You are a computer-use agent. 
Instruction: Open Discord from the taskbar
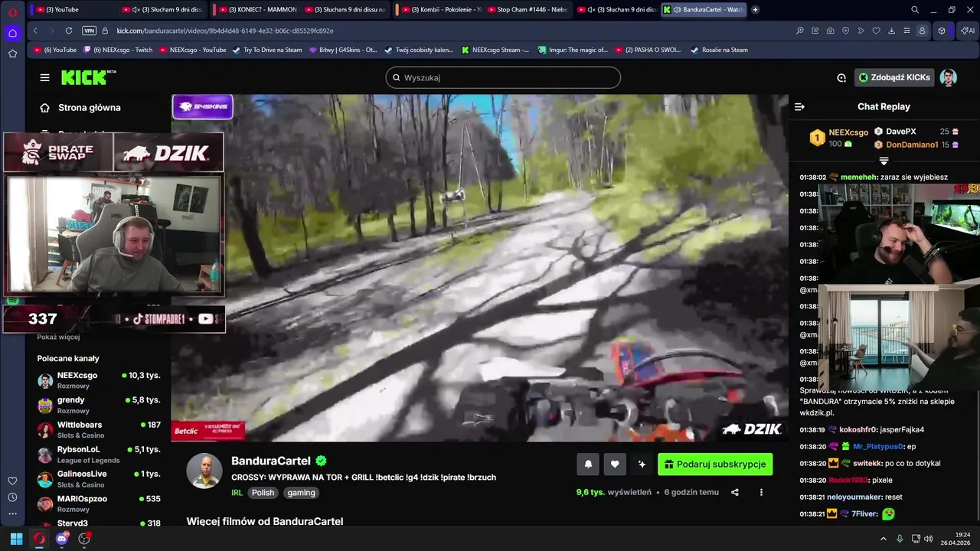pyautogui.click(x=62, y=539)
